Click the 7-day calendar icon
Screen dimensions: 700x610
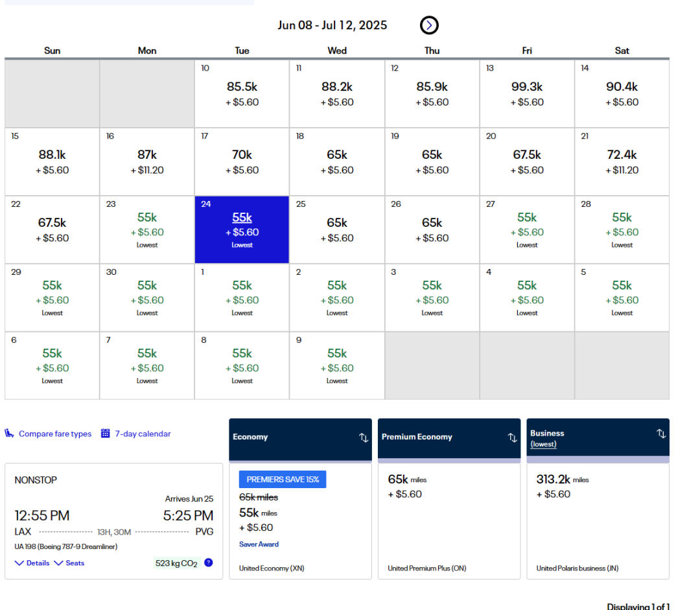point(106,434)
